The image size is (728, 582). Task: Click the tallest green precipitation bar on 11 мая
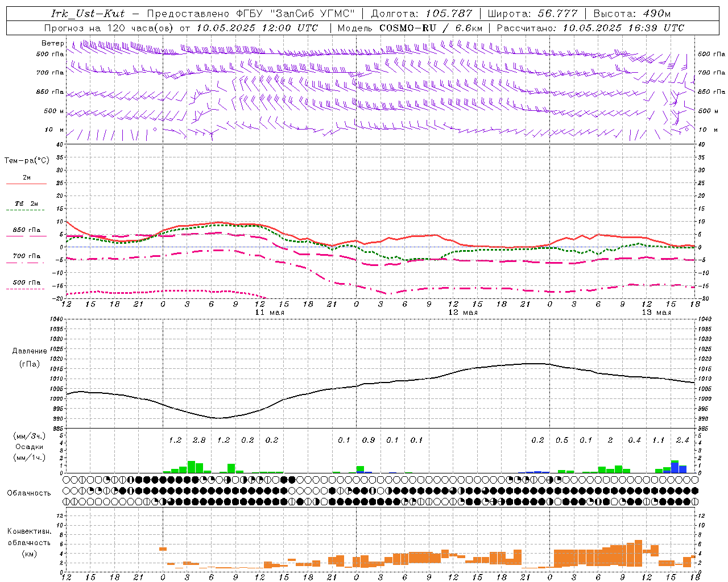coord(191,467)
